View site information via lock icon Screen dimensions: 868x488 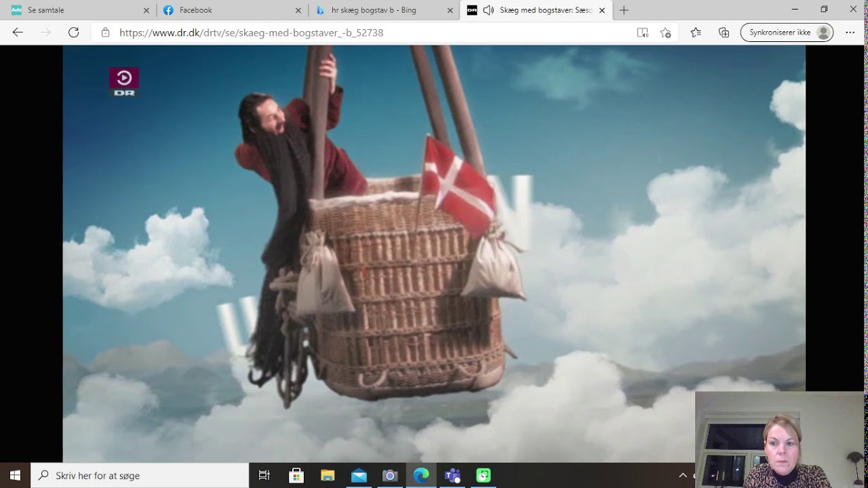point(105,33)
